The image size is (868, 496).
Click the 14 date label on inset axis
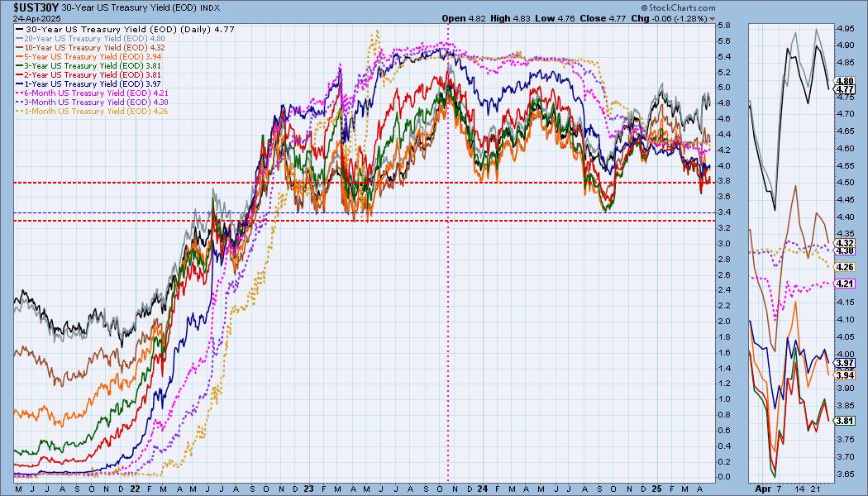coord(800,489)
